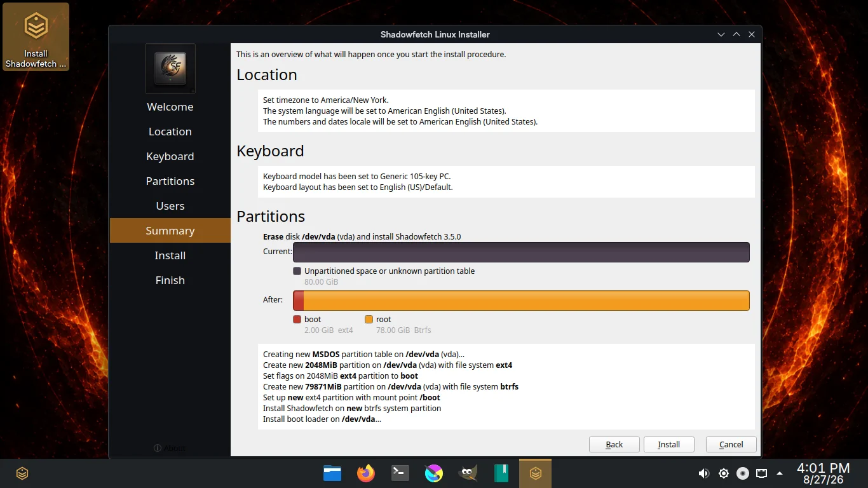
Task: Click 'Install Shadowfetch on new btrfs' line
Action: [x=352, y=408]
